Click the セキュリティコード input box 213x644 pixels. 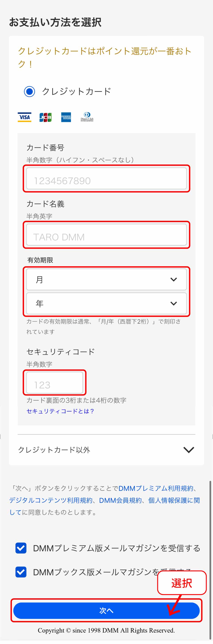(x=55, y=382)
